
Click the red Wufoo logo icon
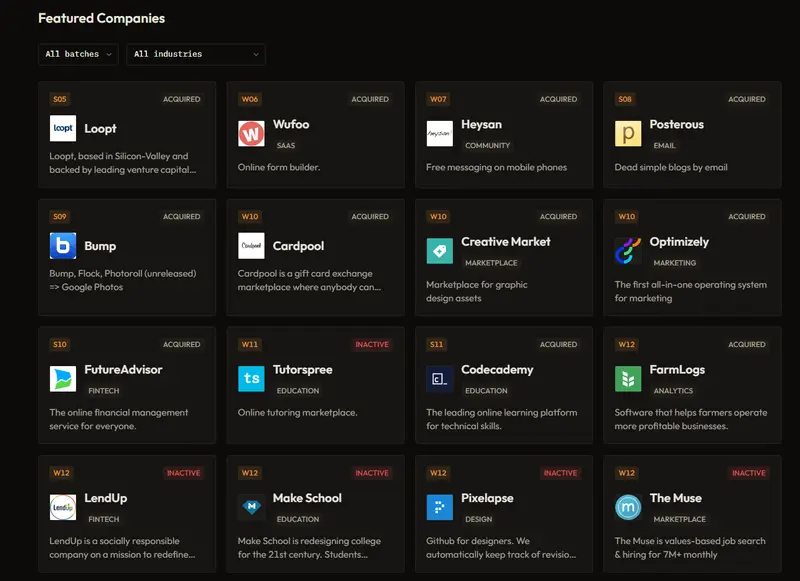pyautogui.click(x=251, y=134)
